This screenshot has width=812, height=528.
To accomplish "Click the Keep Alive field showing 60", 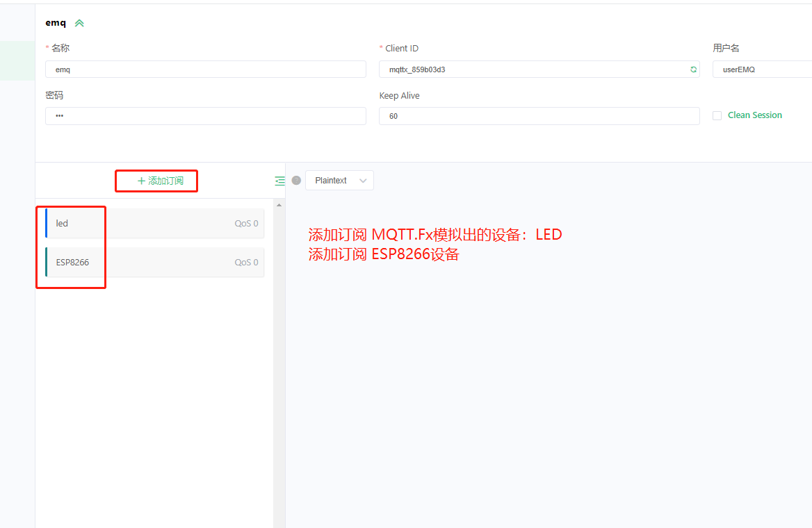I will pos(539,115).
